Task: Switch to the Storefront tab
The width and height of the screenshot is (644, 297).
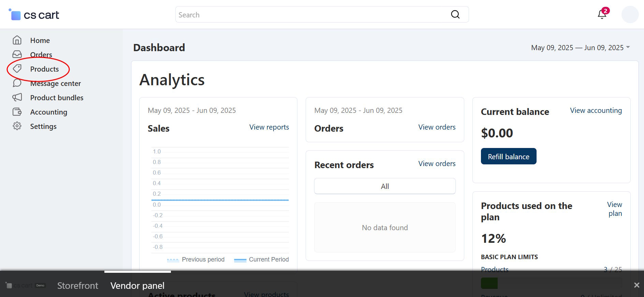Action: click(x=77, y=285)
